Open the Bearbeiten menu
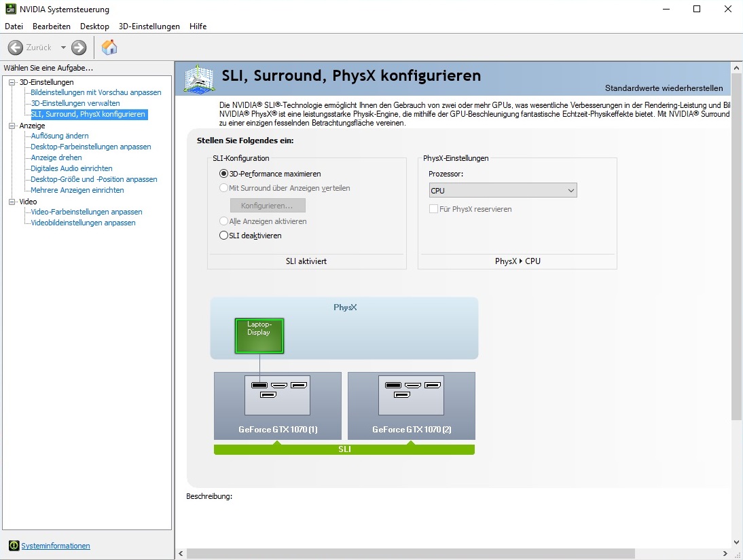Screen dimensions: 743x560 click(51, 26)
